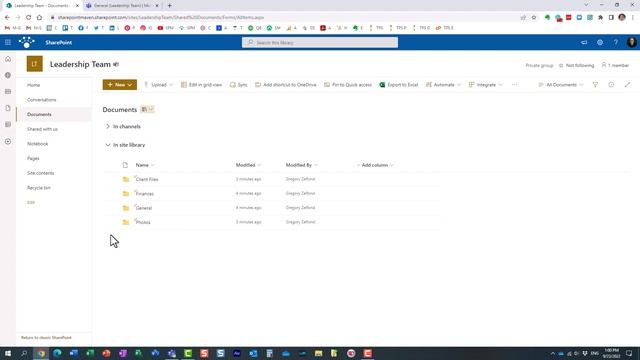The width and height of the screenshot is (640, 360).
Task: Open a new browser tab
Action: pyautogui.click(x=169, y=6)
